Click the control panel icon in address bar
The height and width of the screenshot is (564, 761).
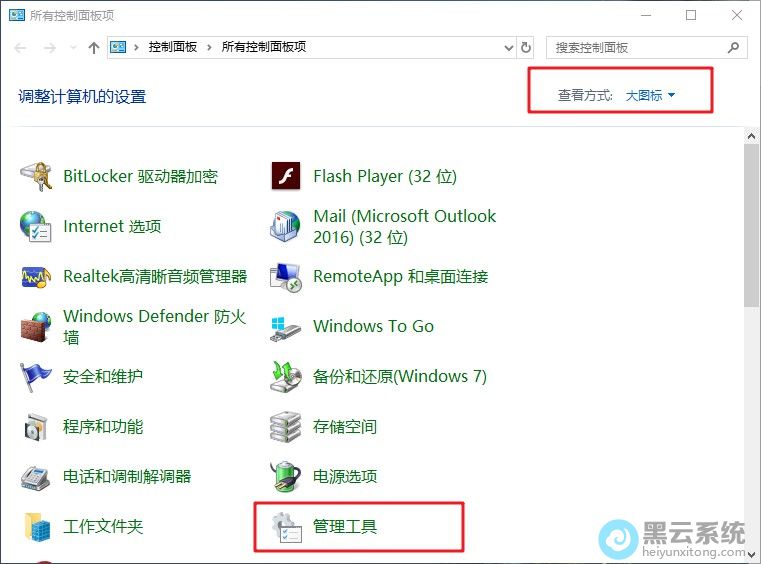[x=118, y=47]
